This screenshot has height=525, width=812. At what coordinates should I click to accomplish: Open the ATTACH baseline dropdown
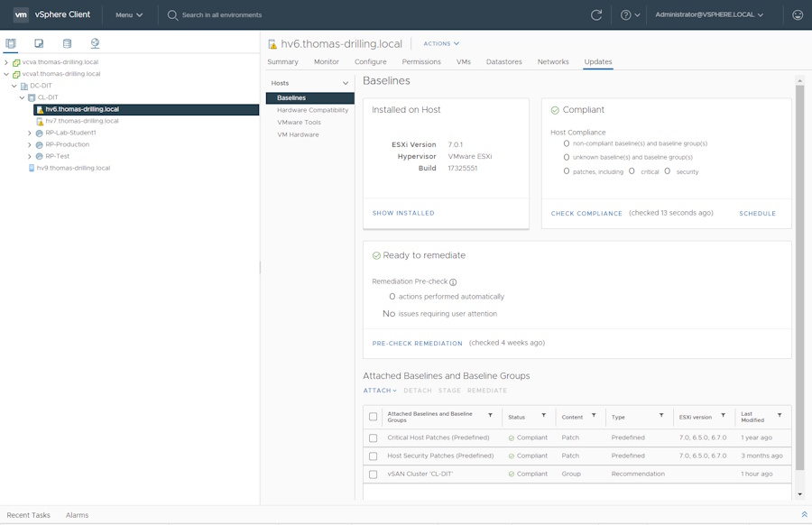point(380,391)
